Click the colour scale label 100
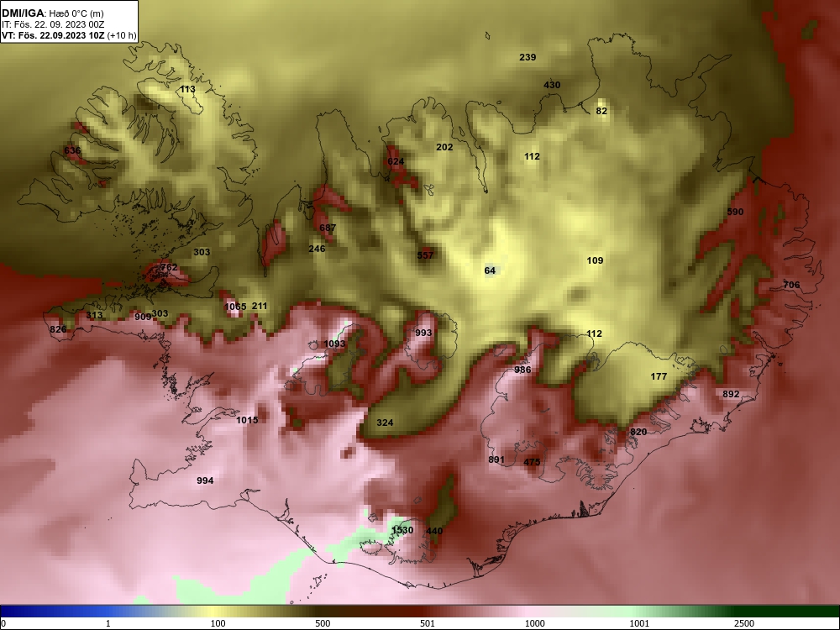Image resolution: width=840 pixels, height=630 pixels. pyautogui.click(x=218, y=623)
